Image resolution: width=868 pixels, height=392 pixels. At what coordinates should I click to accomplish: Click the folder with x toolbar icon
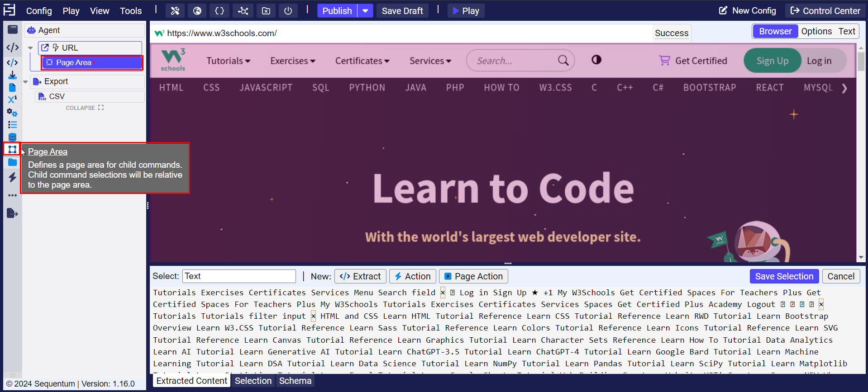pos(266,11)
